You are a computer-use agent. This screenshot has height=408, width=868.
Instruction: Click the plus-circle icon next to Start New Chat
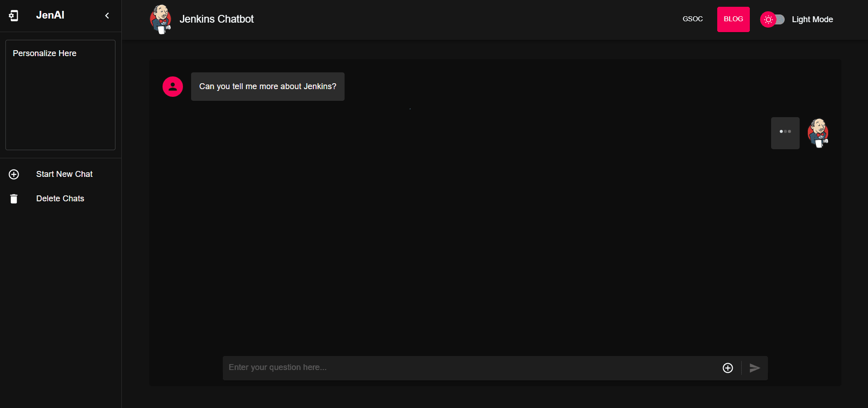(14, 174)
